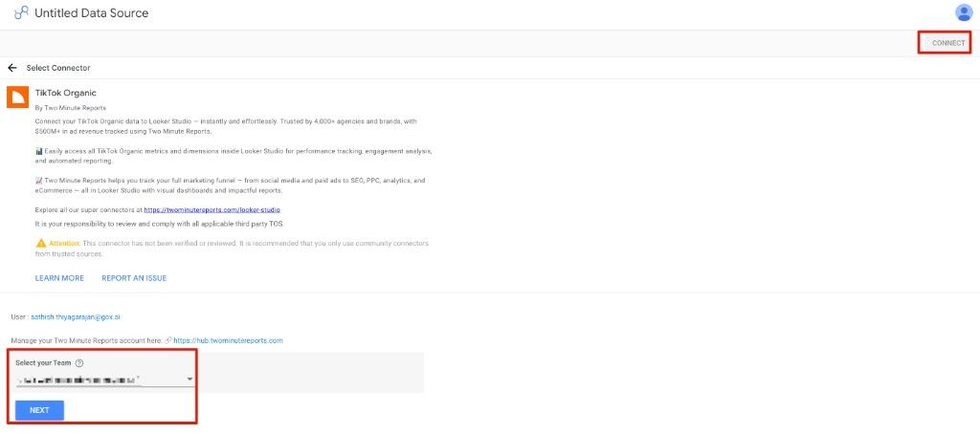Rename the Untitled Data Source title
The image size is (980, 434).
tap(92, 12)
